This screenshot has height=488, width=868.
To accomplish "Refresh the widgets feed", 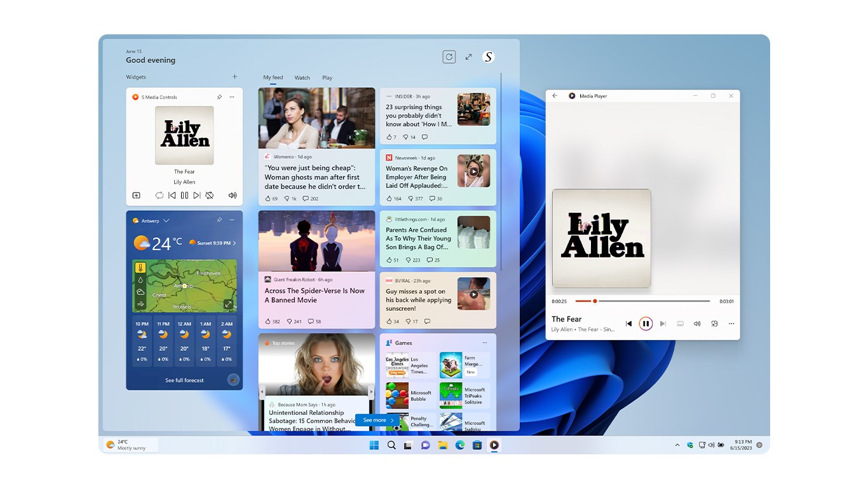I will (x=449, y=57).
